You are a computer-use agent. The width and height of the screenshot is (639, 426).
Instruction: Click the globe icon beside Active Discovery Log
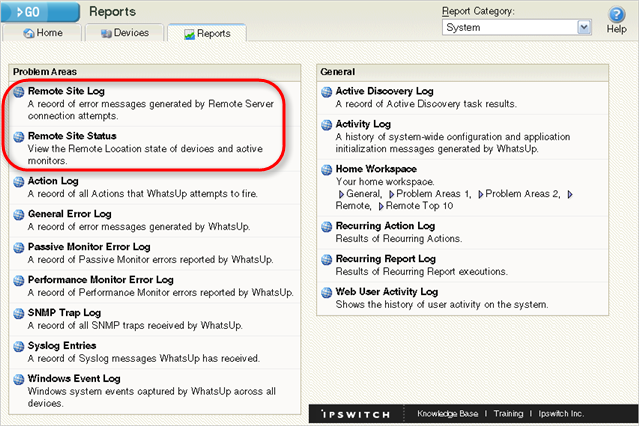tap(326, 92)
